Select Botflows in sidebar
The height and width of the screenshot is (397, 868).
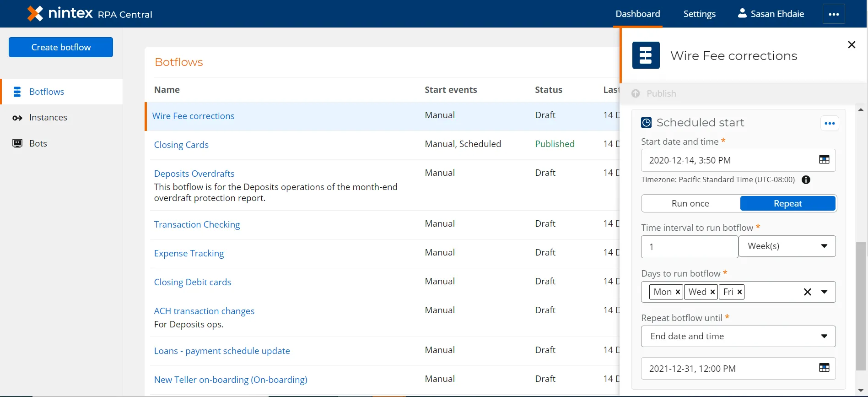[62, 92]
